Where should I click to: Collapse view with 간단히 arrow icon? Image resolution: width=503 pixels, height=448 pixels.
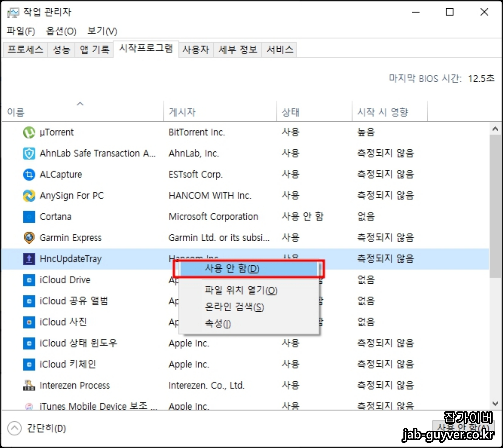tap(14, 428)
